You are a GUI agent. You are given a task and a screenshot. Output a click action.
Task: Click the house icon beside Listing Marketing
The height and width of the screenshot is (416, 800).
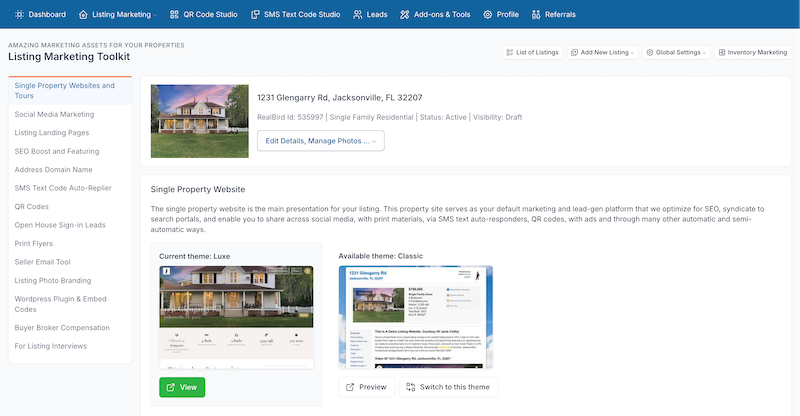pos(83,14)
